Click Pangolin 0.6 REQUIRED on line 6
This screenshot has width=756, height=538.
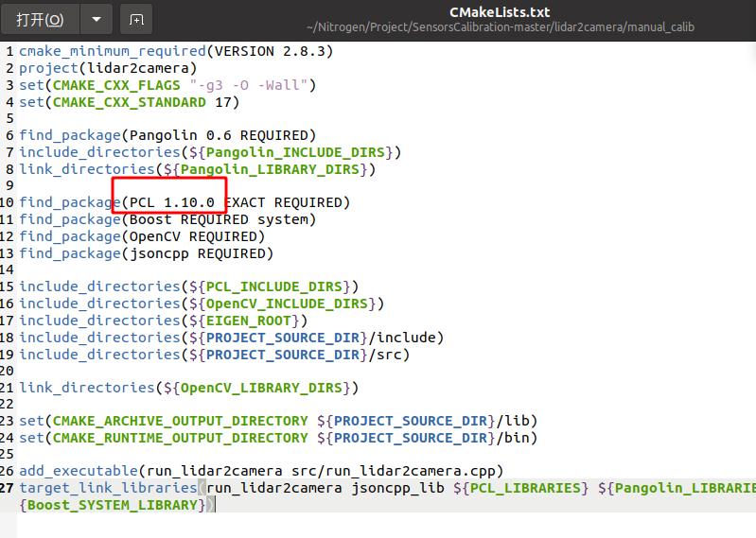click(219, 135)
